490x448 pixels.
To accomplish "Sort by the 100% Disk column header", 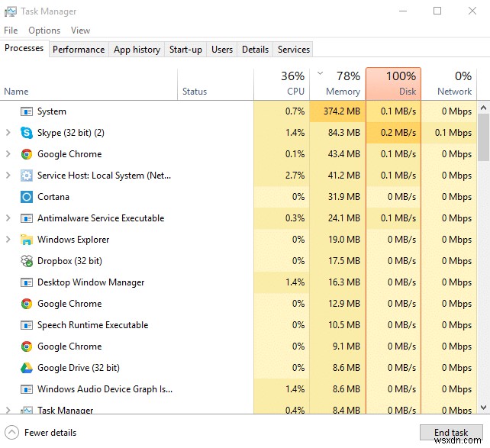I will (x=393, y=84).
